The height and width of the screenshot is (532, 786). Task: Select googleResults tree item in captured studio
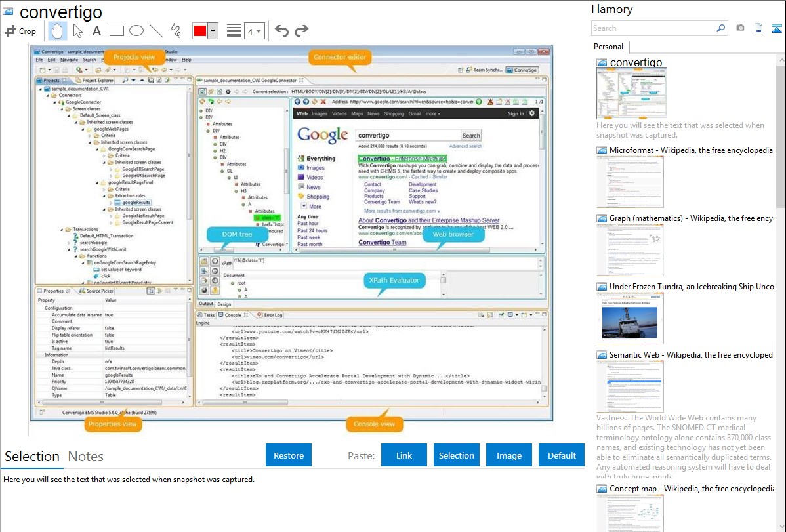click(x=136, y=203)
